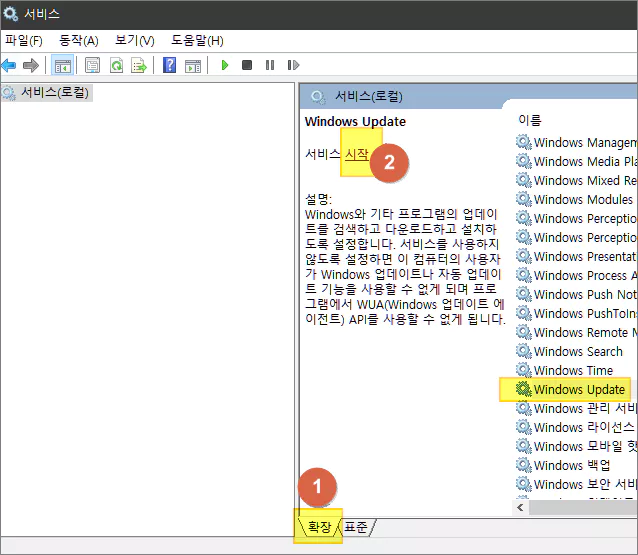This screenshot has height=555, width=638.
Task: Select 서비스(로컬) in the left tree
Action: (x=47, y=93)
